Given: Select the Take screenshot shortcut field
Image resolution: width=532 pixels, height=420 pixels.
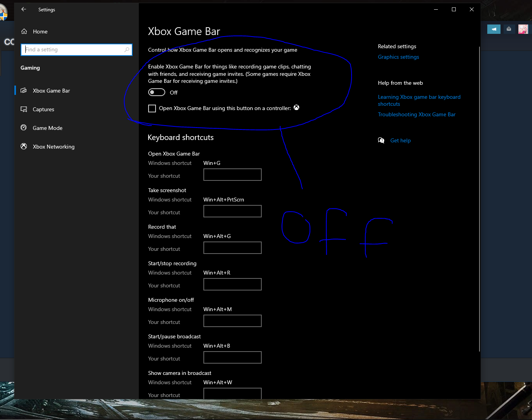Looking at the screenshot, I should [x=233, y=211].
